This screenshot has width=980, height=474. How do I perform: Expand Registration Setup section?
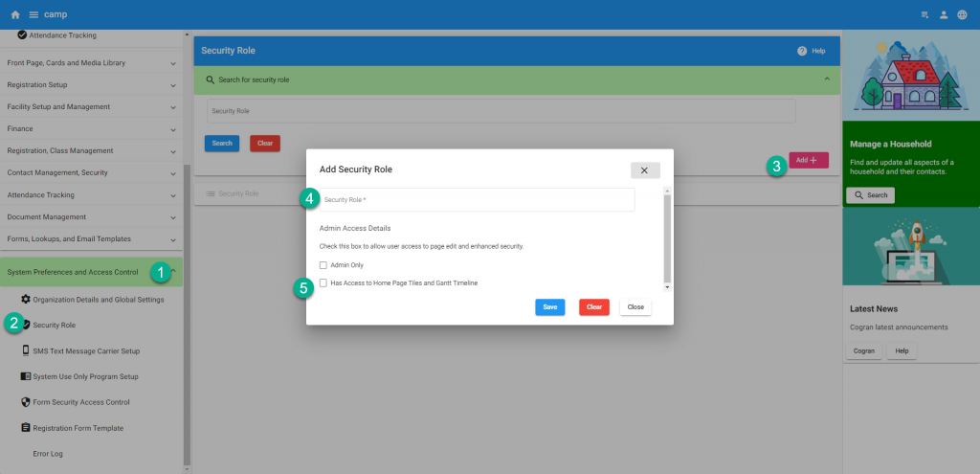pyautogui.click(x=173, y=84)
